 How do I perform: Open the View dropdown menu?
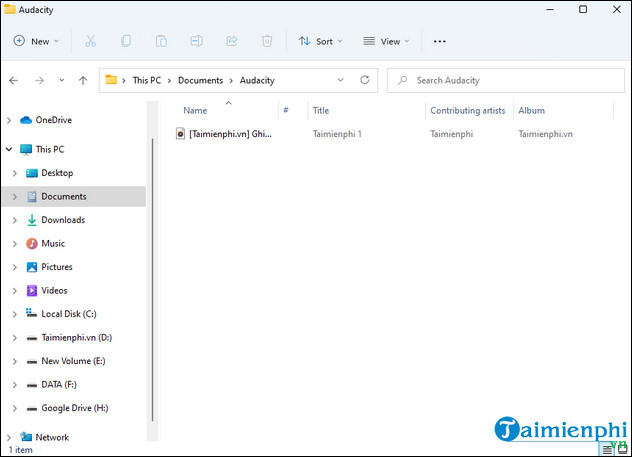pyautogui.click(x=386, y=41)
